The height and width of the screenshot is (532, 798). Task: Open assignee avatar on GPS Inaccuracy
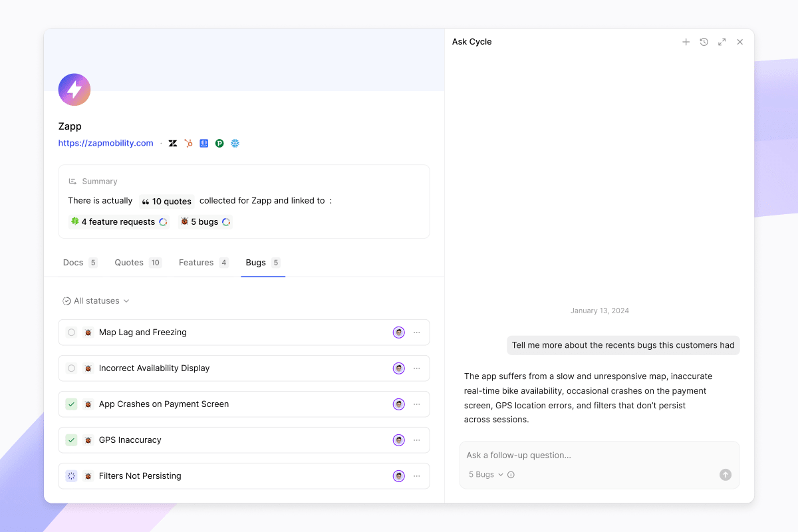point(399,440)
